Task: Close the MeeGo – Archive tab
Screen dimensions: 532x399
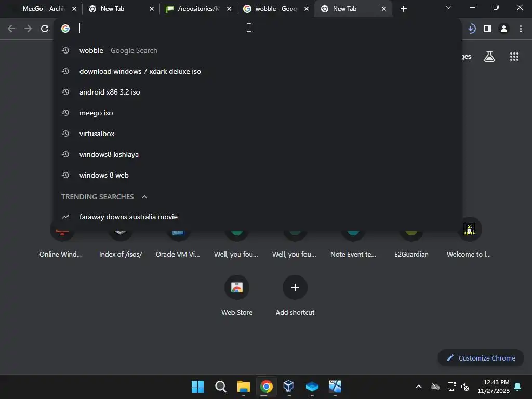Action: pyautogui.click(x=74, y=9)
